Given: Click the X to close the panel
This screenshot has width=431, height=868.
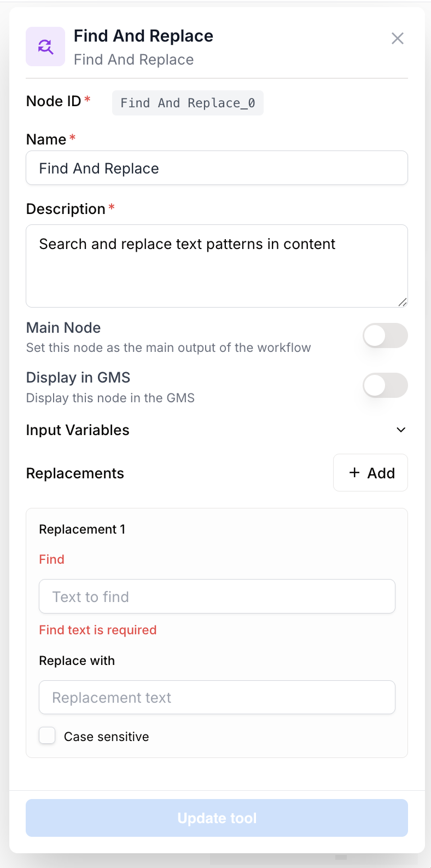Looking at the screenshot, I should point(398,38).
